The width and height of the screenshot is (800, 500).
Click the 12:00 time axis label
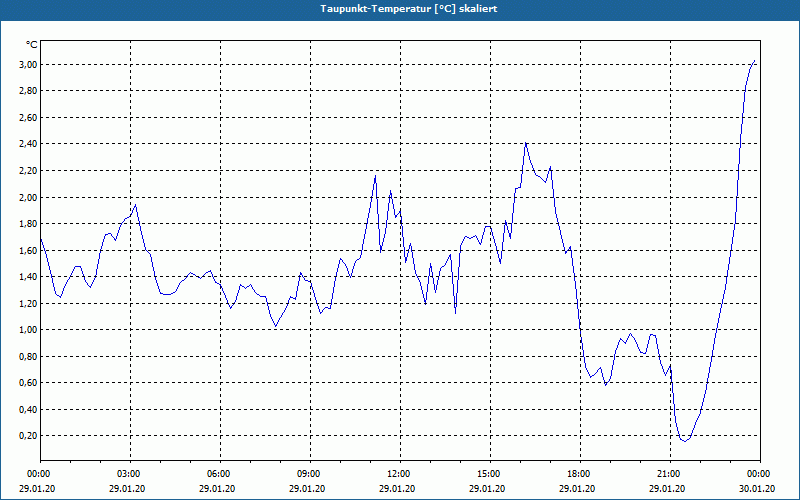click(x=400, y=474)
